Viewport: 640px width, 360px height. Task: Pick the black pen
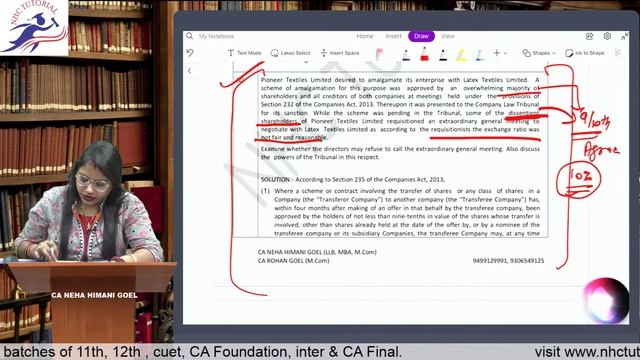point(443,55)
